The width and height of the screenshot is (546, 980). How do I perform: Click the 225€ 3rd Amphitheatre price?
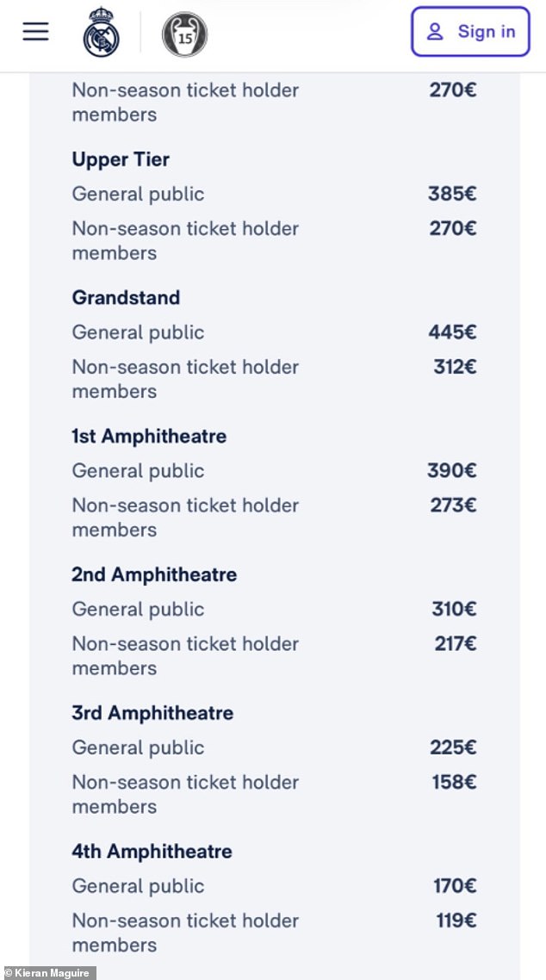click(453, 747)
